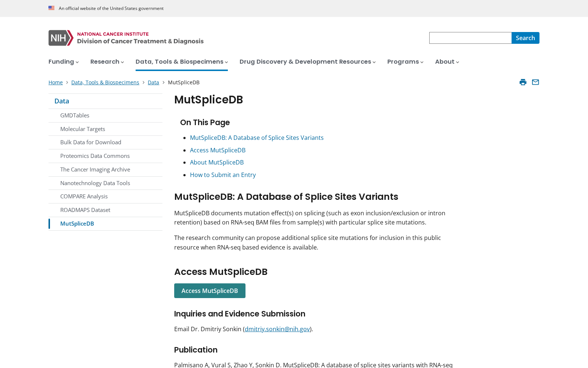Open the Programs dropdown menu
Image resolution: width=588 pixels, height=368 pixels.
pos(405,62)
